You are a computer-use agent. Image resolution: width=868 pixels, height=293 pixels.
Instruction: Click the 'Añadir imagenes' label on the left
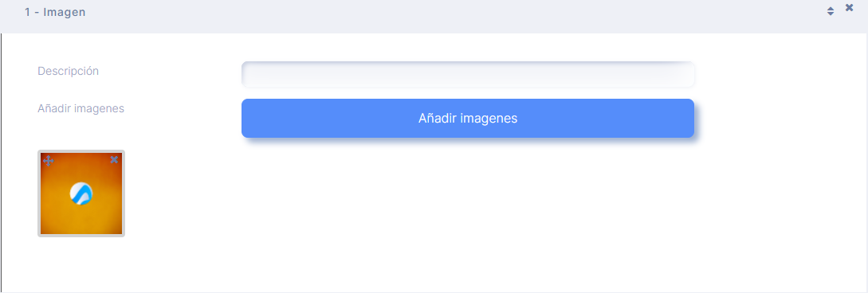point(81,109)
